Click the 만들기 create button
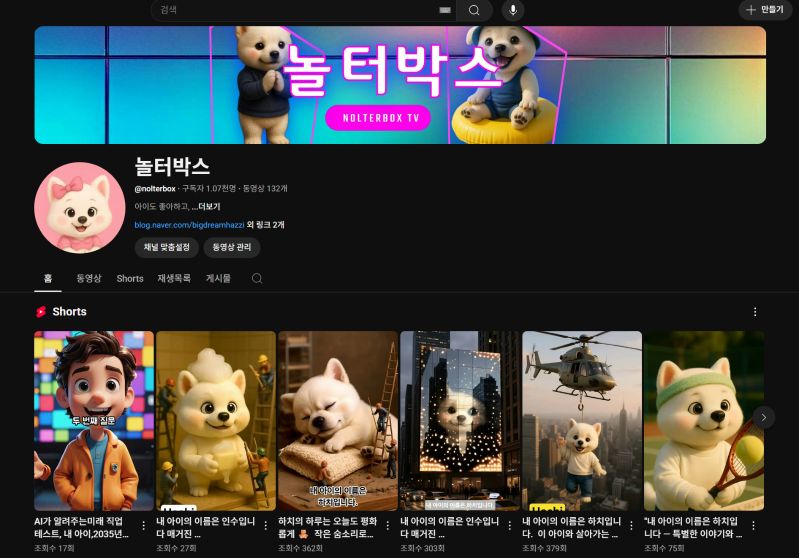The height and width of the screenshot is (558, 799). click(x=765, y=10)
